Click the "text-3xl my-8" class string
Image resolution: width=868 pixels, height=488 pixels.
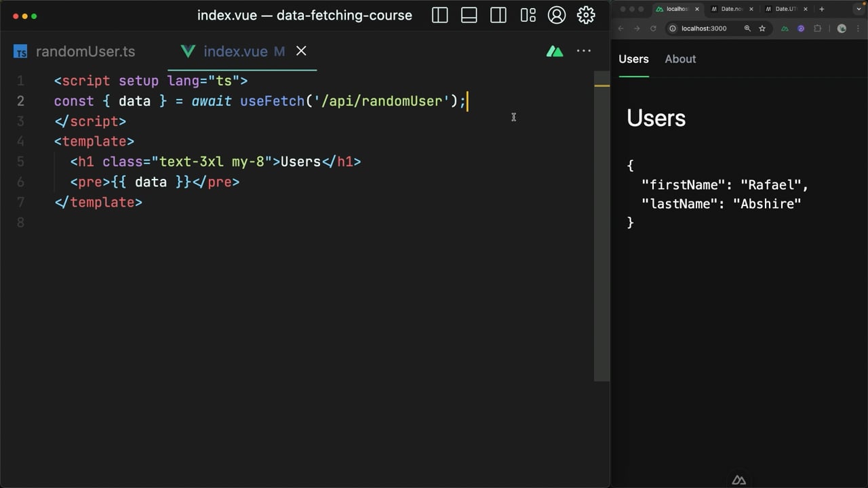pyautogui.click(x=212, y=162)
